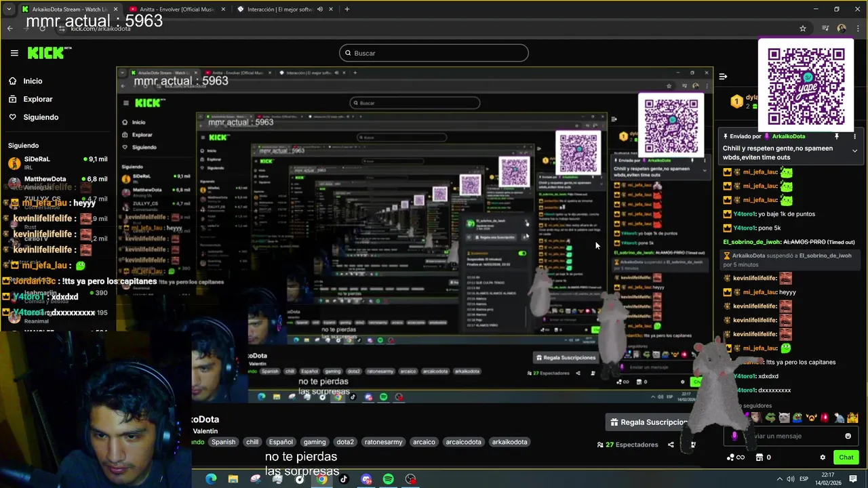Select the chill tag
Screen dimensions: 868x488
(252, 442)
